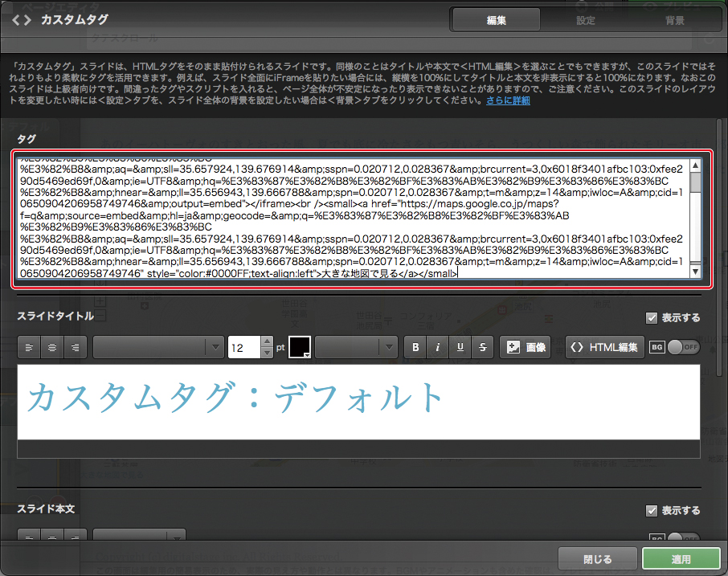Screen dimensions: 728x576
Task: Click the 適用 button
Action: pos(681,559)
